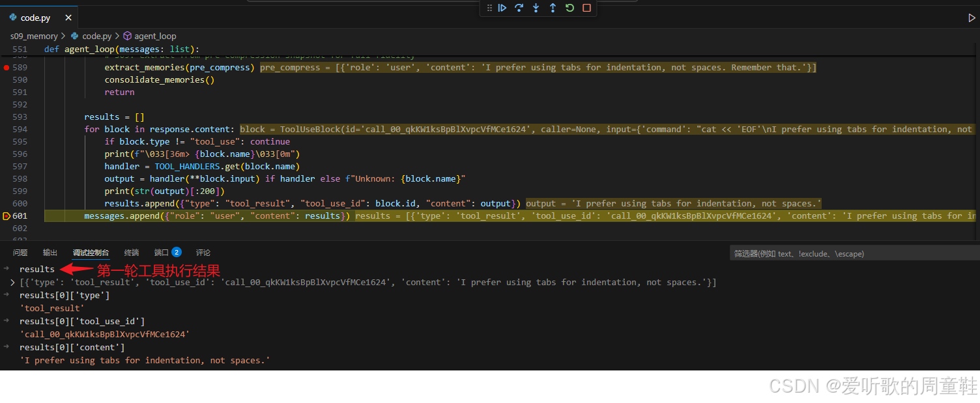The image size is (980, 403).
Task: Open the agent_loop breadcrumb symbol
Action: tap(150, 36)
